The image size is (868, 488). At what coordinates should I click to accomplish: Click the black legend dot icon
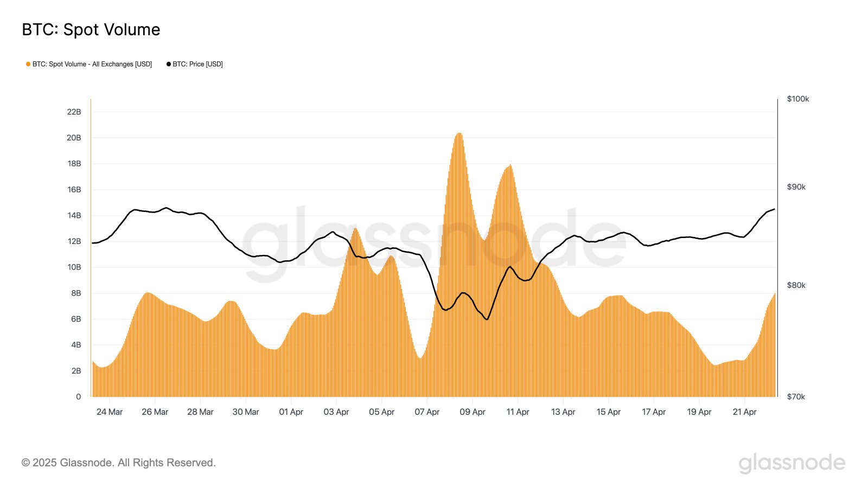click(x=168, y=64)
